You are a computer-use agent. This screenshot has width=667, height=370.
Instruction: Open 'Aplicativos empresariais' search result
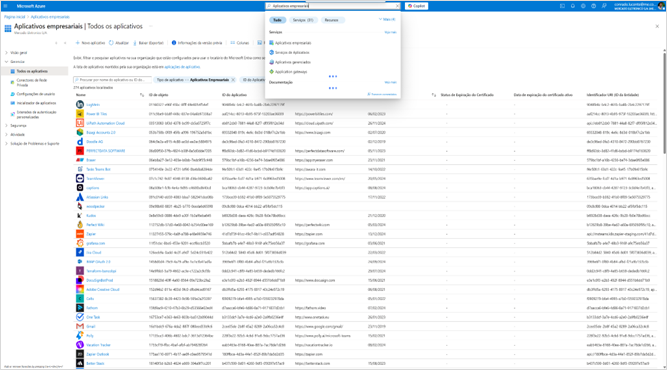293,43
